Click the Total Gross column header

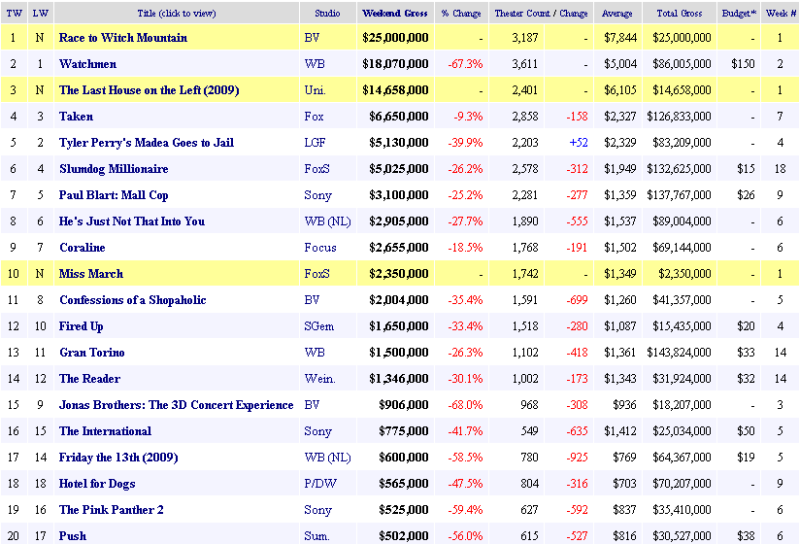pos(683,13)
